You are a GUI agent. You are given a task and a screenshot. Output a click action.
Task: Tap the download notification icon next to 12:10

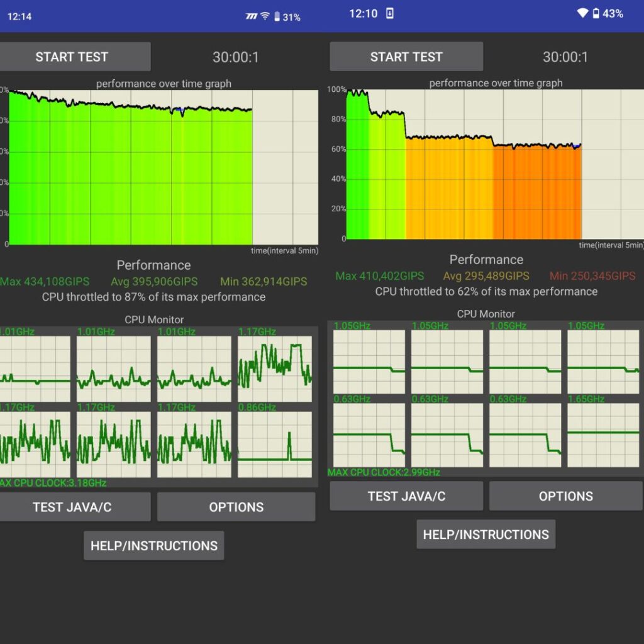coord(390,13)
